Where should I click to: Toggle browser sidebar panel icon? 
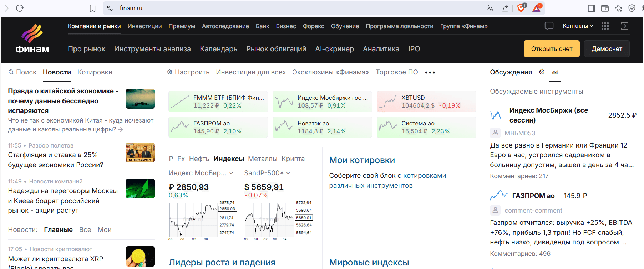pos(592,8)
